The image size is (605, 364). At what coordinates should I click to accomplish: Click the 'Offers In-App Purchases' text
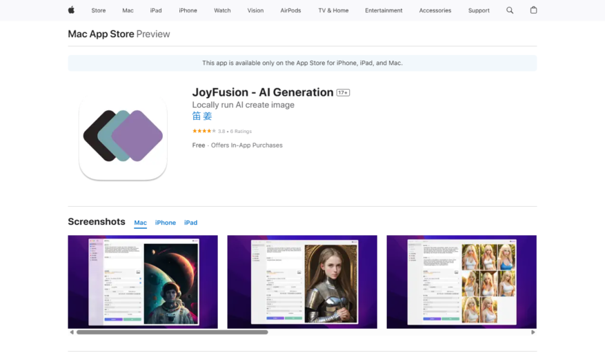(x=246, y=145)
